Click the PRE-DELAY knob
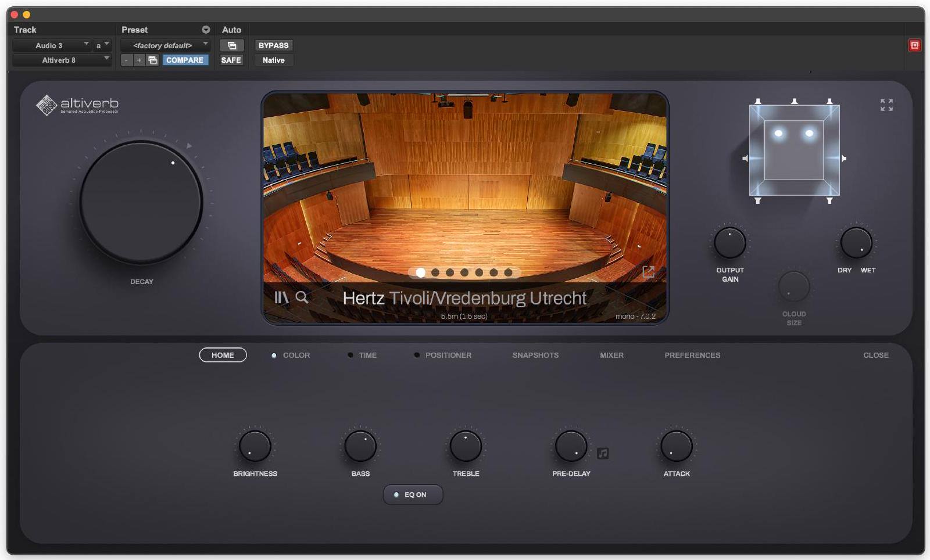Viewport: 930px width, 560px height. (x=571, y=446)
